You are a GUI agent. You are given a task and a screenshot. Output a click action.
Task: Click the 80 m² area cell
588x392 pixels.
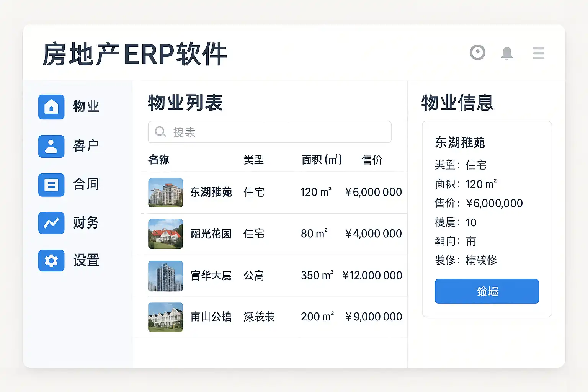coord(314,234)
